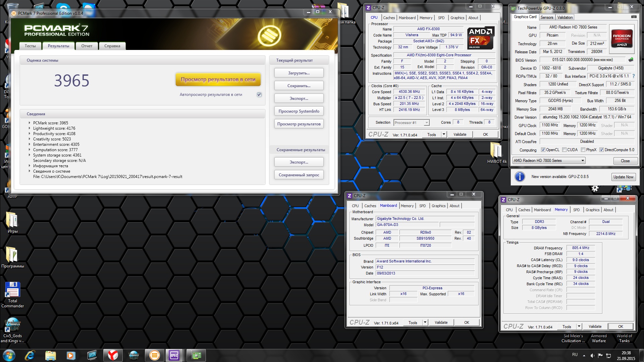Screen dimensions: 644x362
Task: Select the Total Commander desktop icon
Action: tap(12, 295)
